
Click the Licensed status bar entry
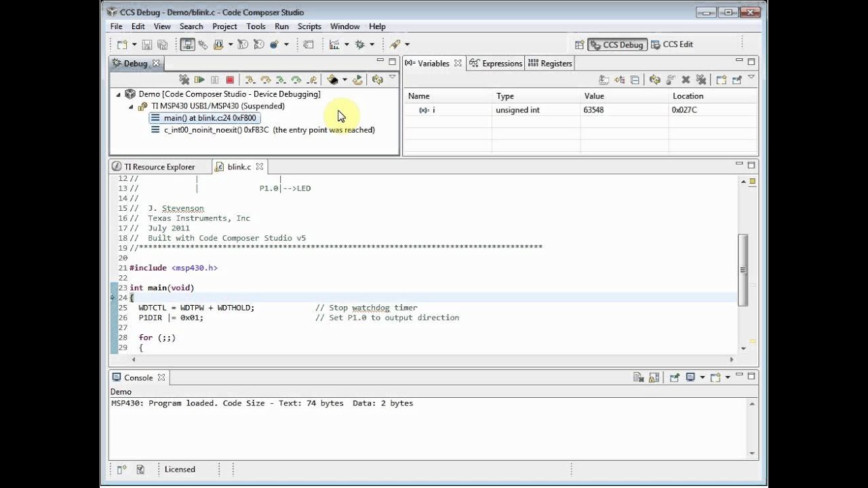180,469
